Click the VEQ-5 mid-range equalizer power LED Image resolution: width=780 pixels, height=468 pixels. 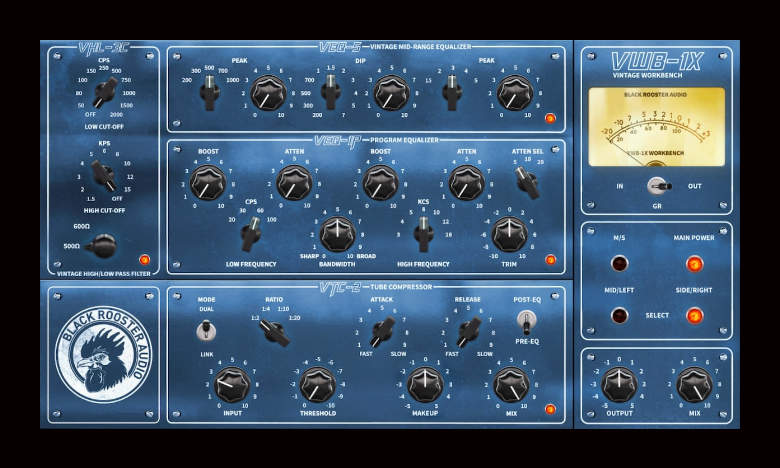[549, 118]
